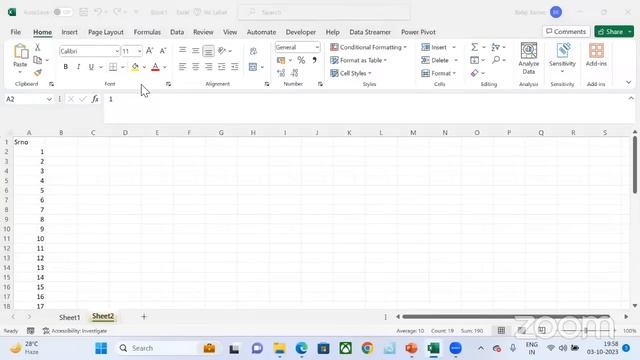Viewport: 640px width, 360px height.
Task: Click the Decrease Decimal icon
Action: pyautogui.click(x=295, y=73)
